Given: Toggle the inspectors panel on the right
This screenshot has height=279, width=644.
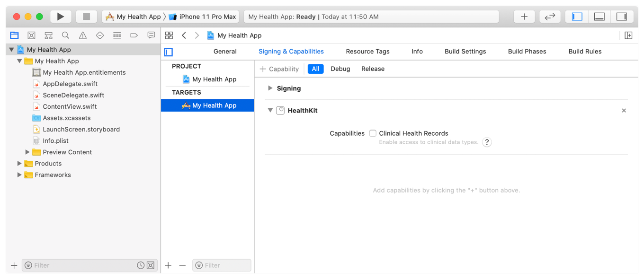Looking at the screenshot, I should click(621, 17).
